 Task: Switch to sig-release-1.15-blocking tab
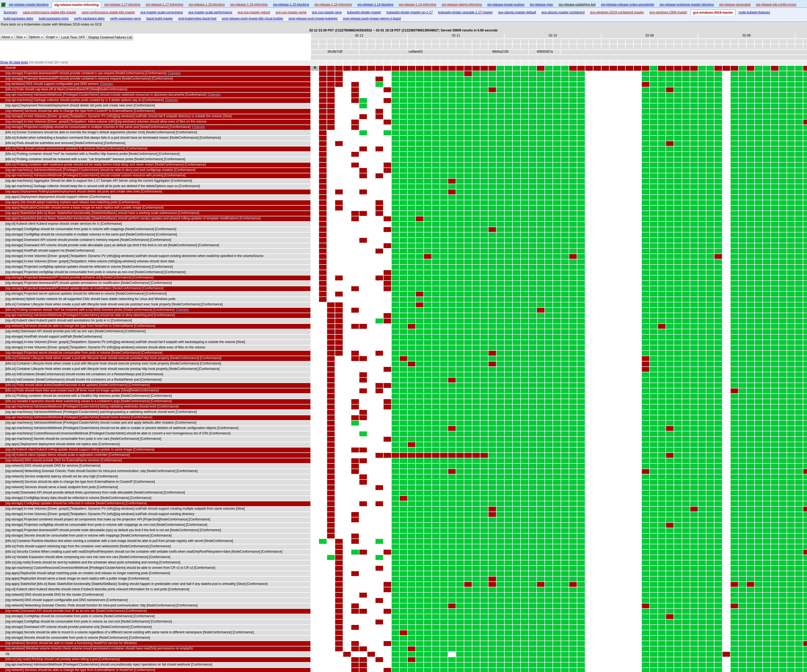click(291, 5)
